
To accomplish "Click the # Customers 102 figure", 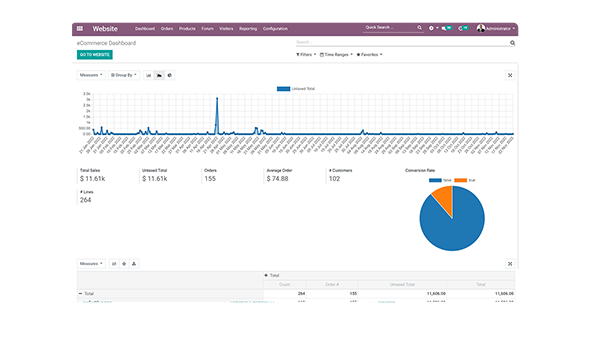I will (x=335, y=179).
